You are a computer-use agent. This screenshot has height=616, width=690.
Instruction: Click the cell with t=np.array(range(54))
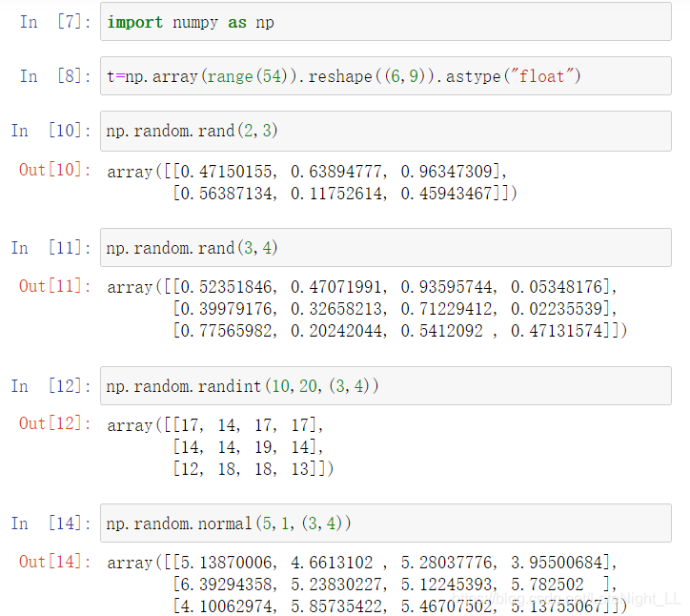pyautogui.click(x=385, y=75)
